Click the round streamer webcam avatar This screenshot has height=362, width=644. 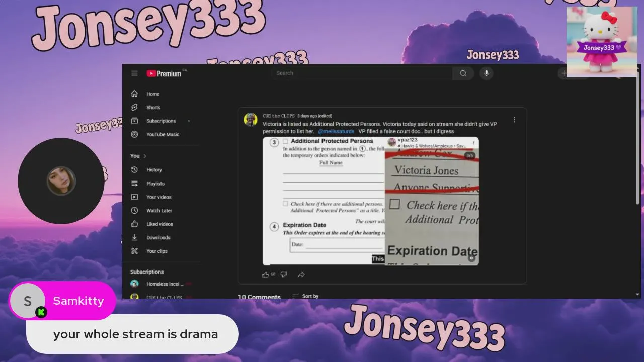tap(61, 181)
